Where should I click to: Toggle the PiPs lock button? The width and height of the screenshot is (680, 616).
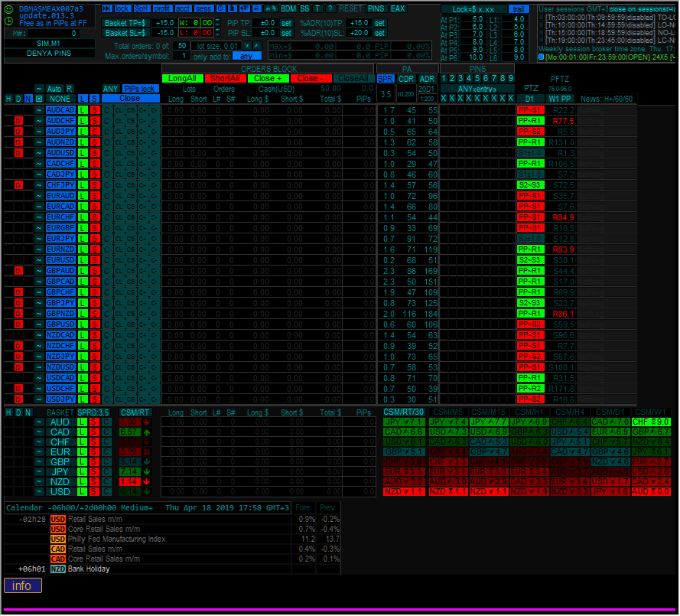pyautogui.click(x=140, y=89)
